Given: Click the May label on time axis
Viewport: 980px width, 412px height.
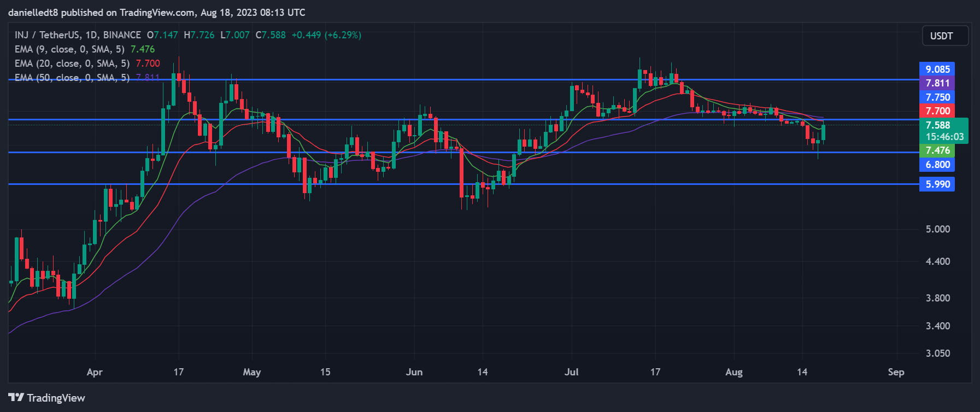Looking at the screenshot, I should tap(252, 372).
